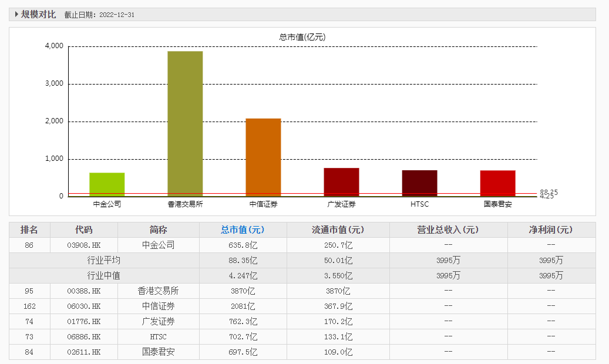Screen dimensions: 609x364
Task: Click stock code 01776.HK
Action: (83, 321)
